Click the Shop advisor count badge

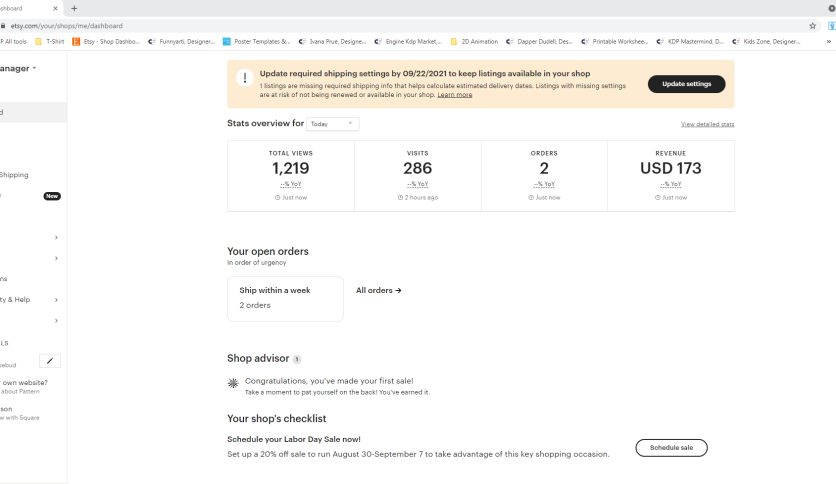pyautogui.click(x=297, y=359)
